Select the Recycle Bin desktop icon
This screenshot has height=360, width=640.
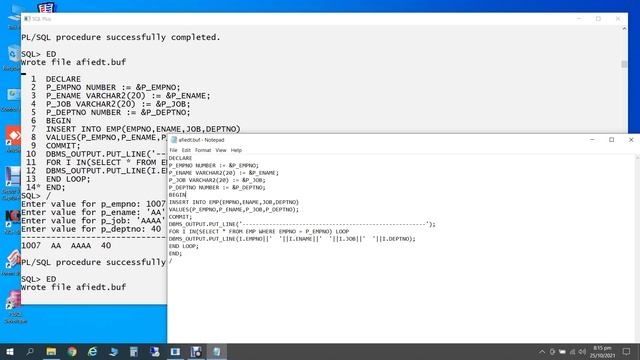12,55
